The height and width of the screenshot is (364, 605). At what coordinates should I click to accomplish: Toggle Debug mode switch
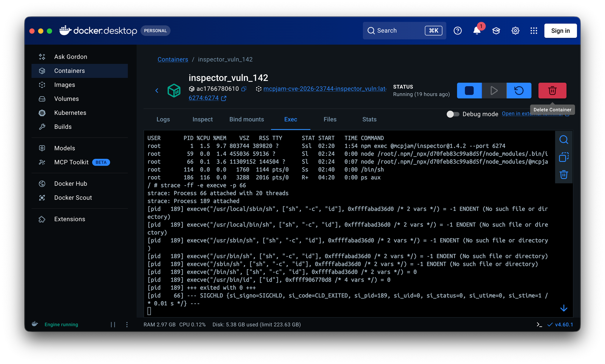click(453, 114)
